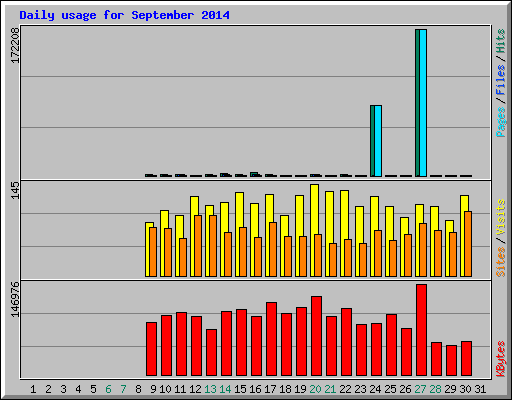Select the orange Sites bar for day 17
The width and height of the screenshot is (512, 400).
[x=273, y=249]
